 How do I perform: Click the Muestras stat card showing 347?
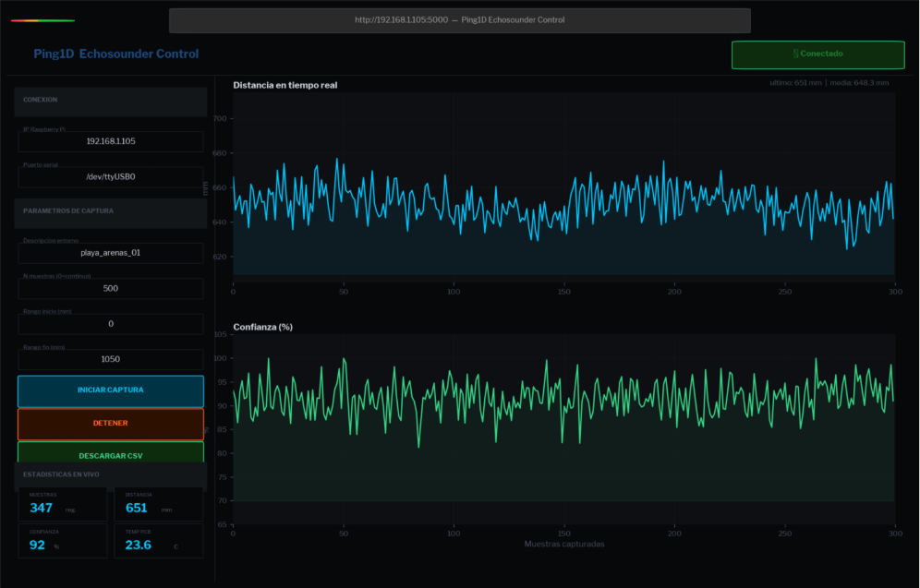63,505
